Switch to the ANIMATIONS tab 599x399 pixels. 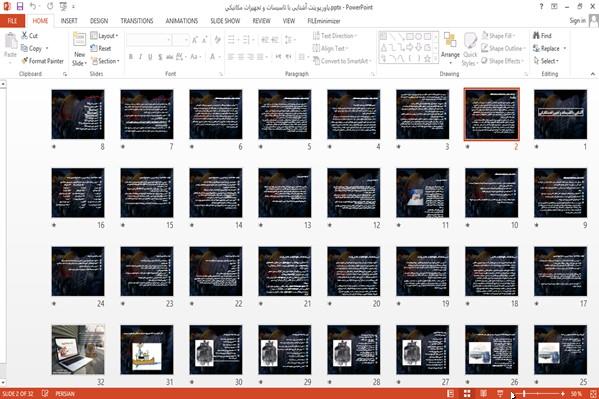[181, 21]
